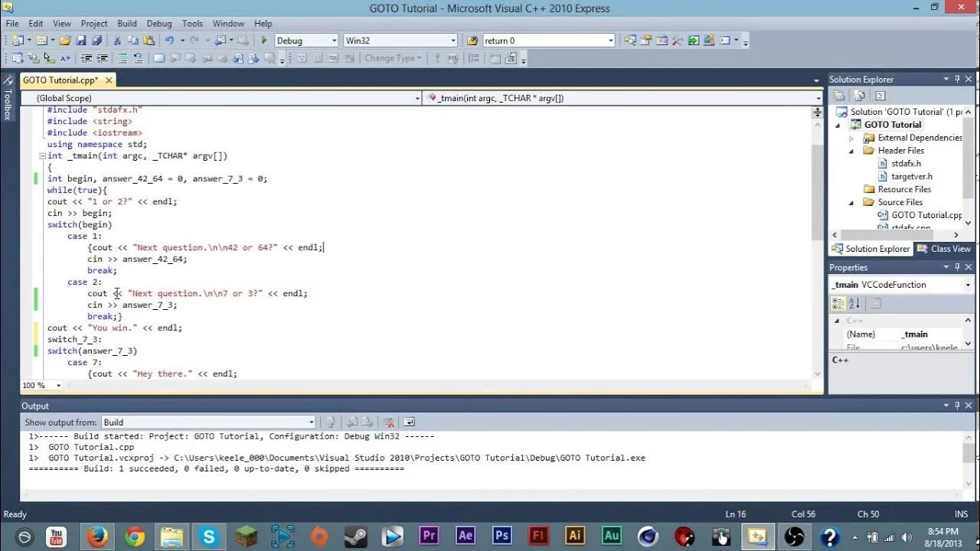This screenshot has height=551, width=980.
Task: Select GOTO Tutorial.cpp in Source Files
Action: pyautogui.click(x=920, y=216)
